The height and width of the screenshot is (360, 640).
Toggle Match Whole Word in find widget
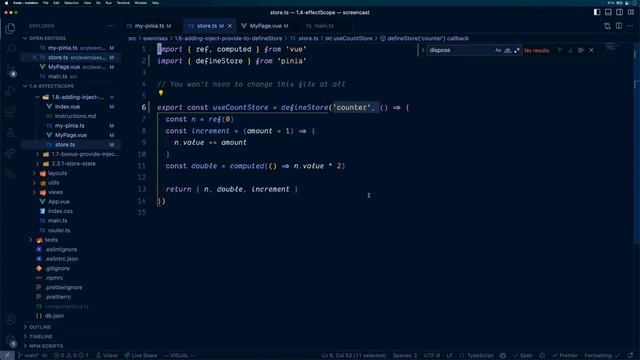click(507, 50)
